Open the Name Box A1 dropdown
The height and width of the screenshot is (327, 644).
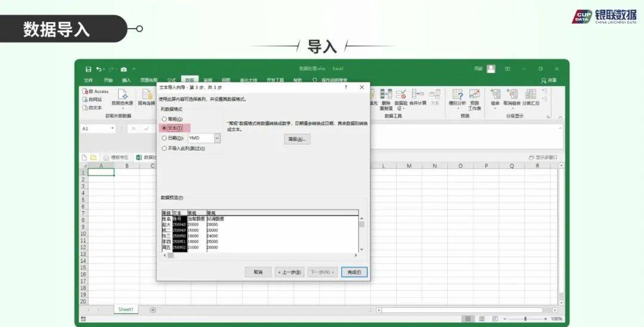113,128
